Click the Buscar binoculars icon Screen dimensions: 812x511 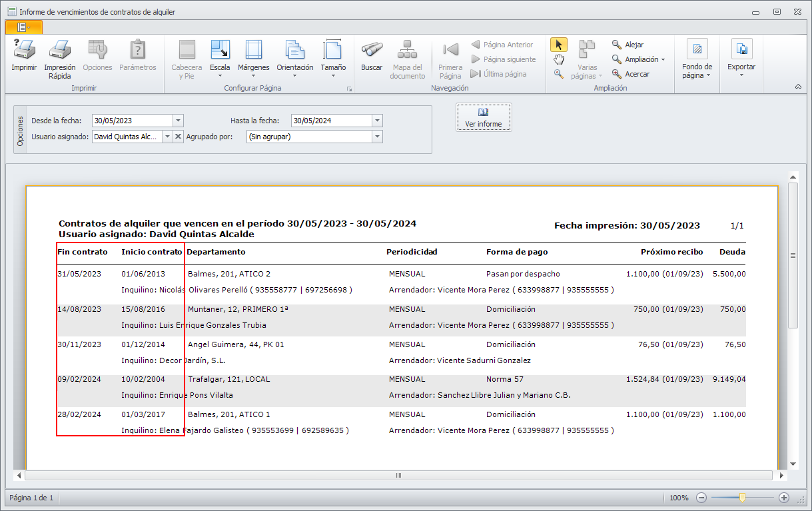click(x=372, y=51)
